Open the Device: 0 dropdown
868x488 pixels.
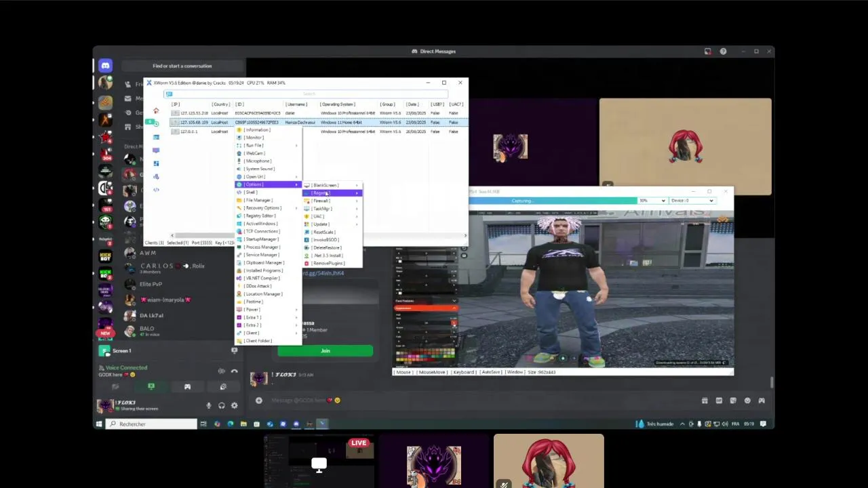pos(692,201)
